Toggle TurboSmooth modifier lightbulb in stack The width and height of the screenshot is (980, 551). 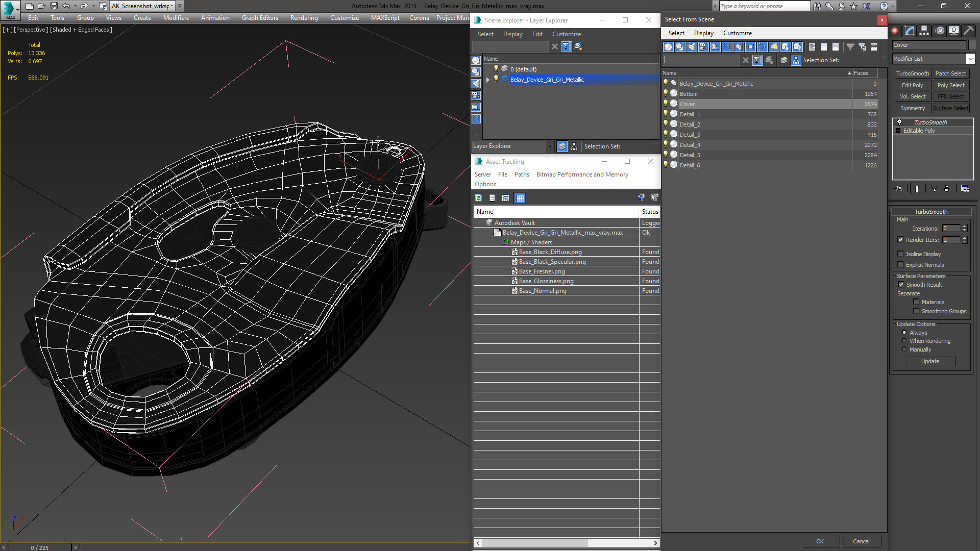899,122
